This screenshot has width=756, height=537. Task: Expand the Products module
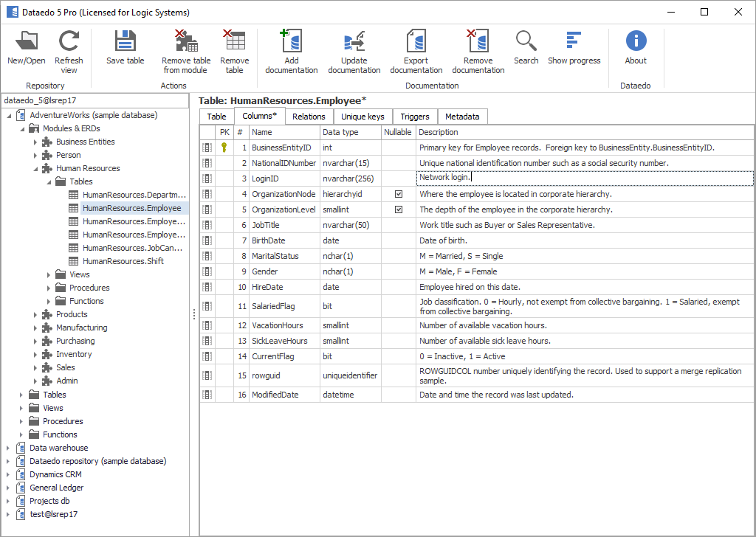tap(35, 314)
